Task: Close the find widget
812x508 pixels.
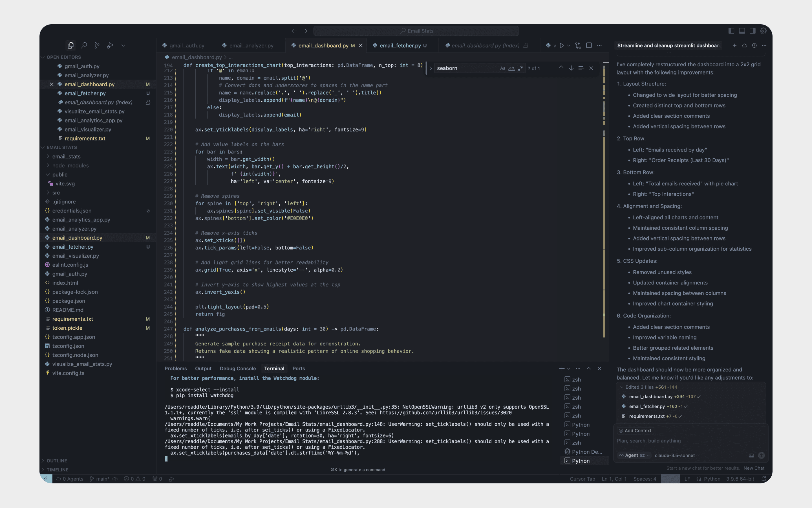Action: 591,68
